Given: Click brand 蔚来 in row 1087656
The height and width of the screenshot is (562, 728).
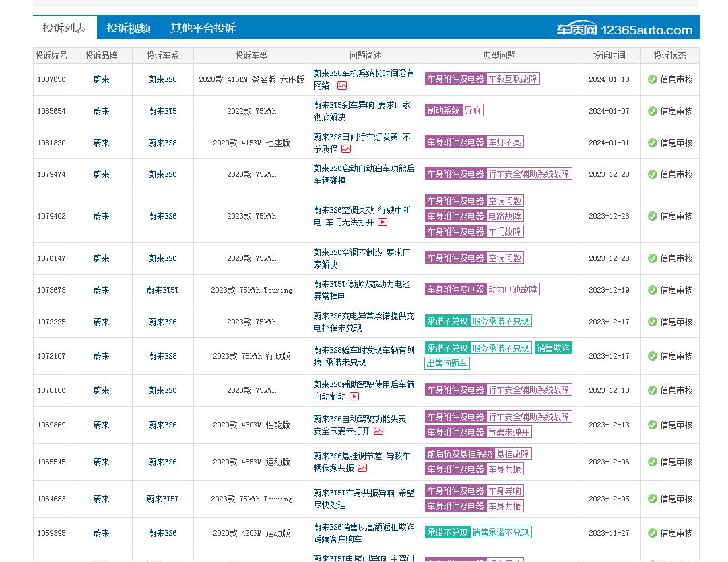Looking at the screenshot, I should tap(101, 79).
